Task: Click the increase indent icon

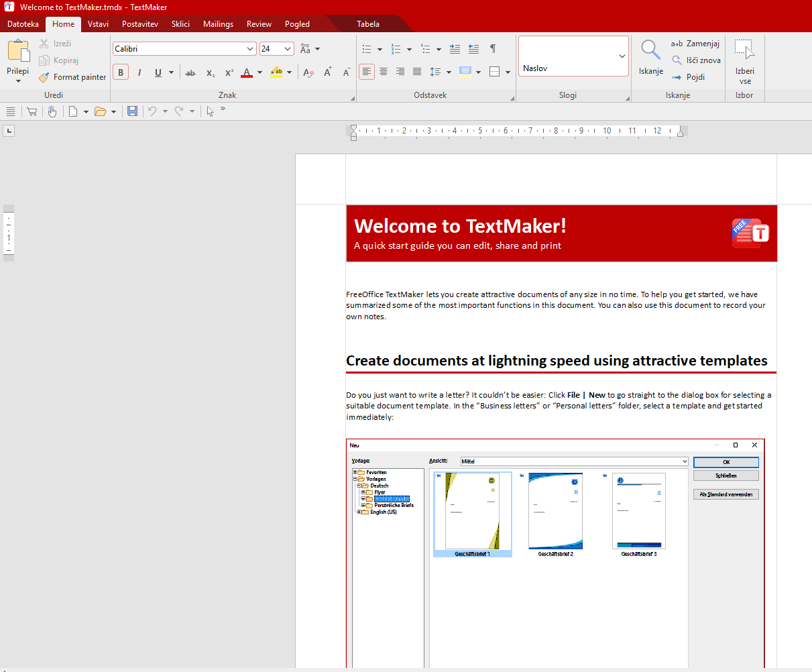Action: 455,49
